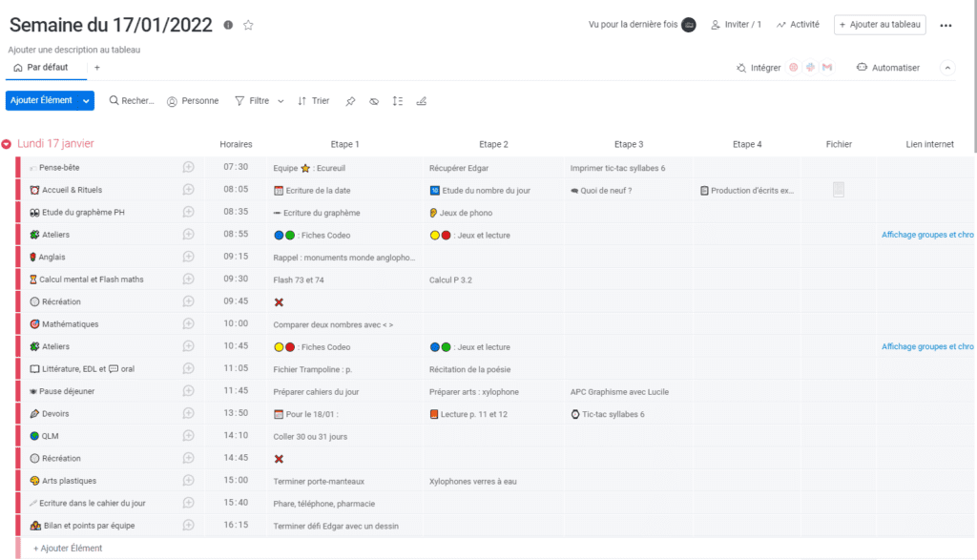Click the red color bar of Anglais row

click(x=17, y=257)
